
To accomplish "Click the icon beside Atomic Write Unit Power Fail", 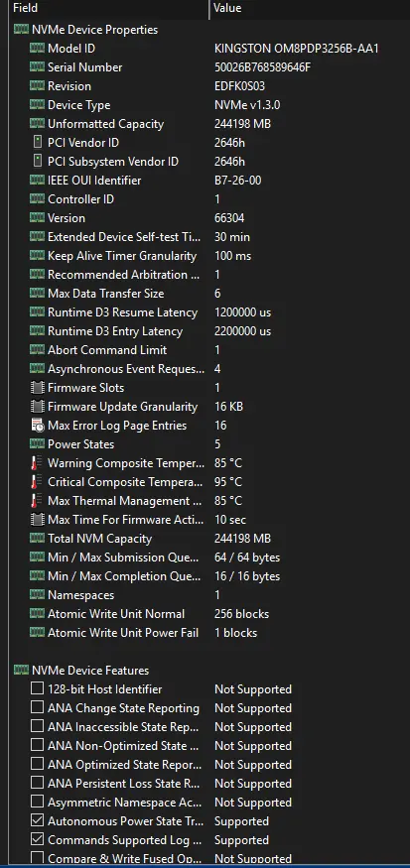I will point(37,632).
